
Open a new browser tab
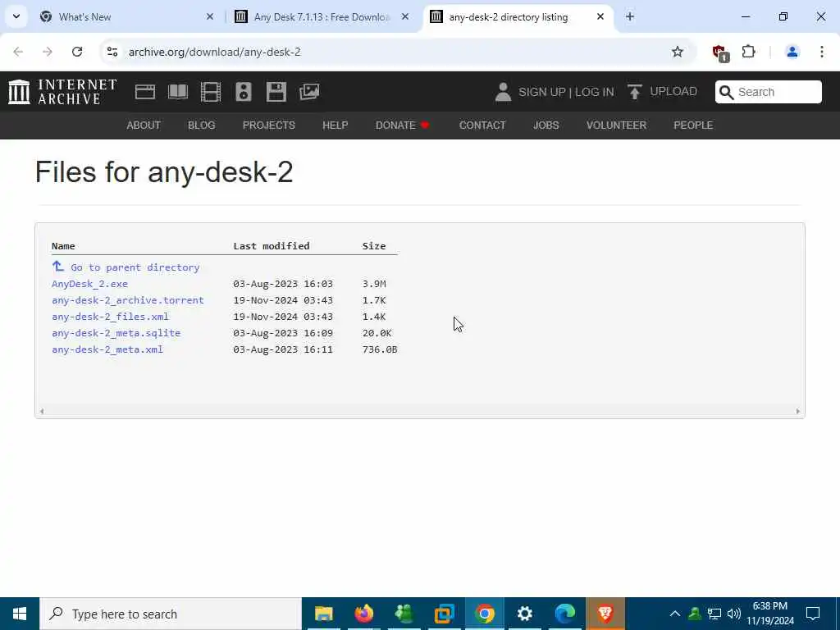(x=629, y=17)
